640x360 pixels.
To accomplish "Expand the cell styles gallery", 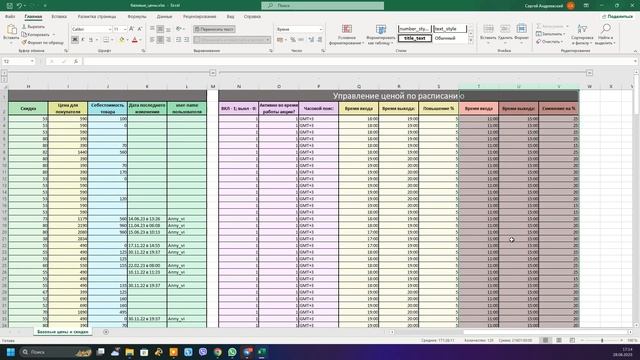I will pos(470,41).
